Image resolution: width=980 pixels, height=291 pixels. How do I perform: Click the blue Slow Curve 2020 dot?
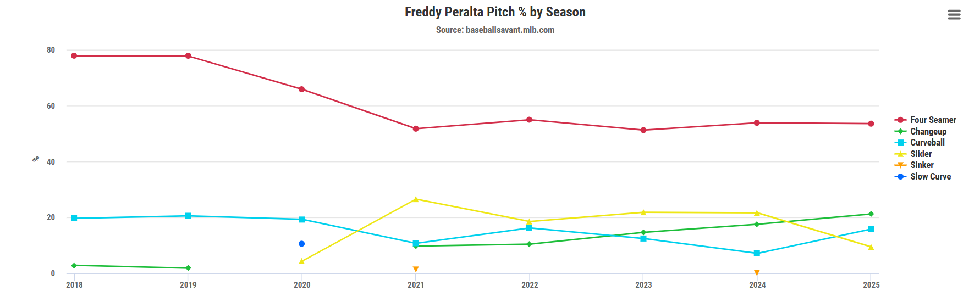[301, 244]
